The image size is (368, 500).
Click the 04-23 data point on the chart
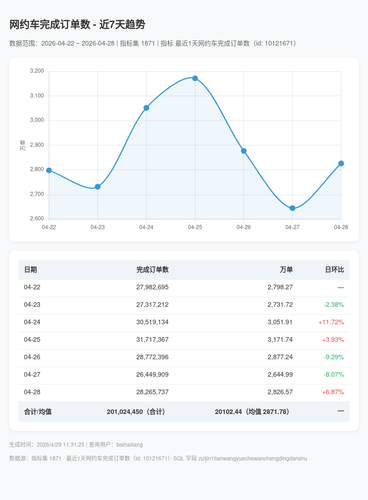98,187
